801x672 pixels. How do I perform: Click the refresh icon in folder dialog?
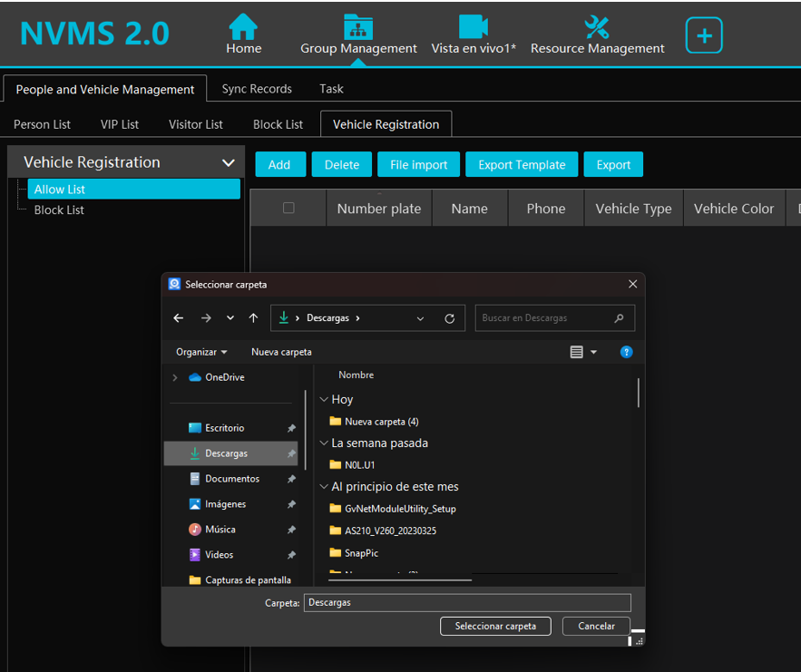click(449, 318)
